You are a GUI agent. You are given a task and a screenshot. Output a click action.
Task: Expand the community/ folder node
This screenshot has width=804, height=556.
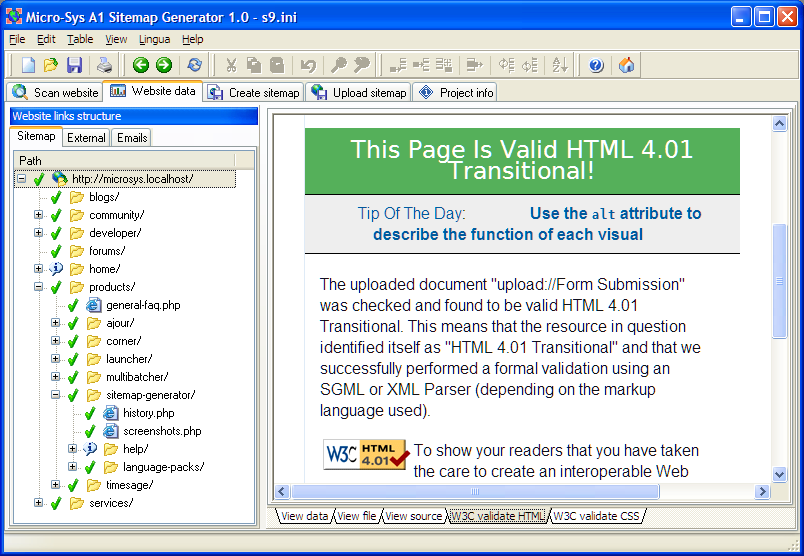click(38, 215)
